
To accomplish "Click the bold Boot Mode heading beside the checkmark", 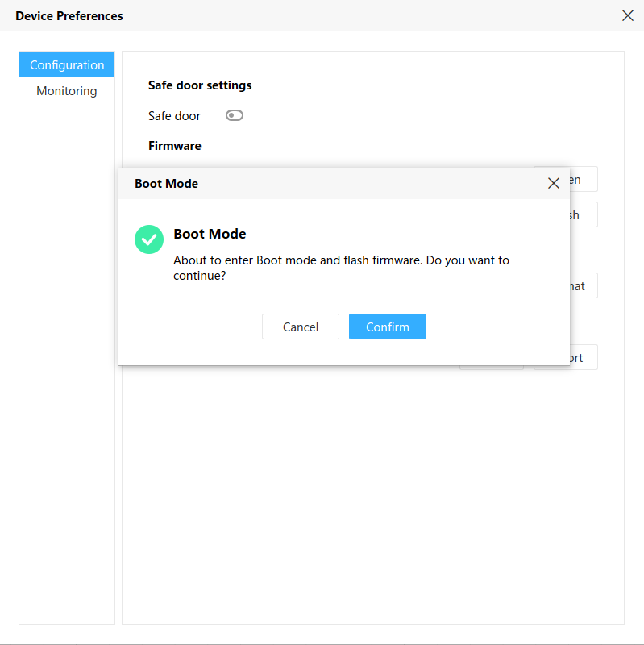I will [x=210, y=234].
